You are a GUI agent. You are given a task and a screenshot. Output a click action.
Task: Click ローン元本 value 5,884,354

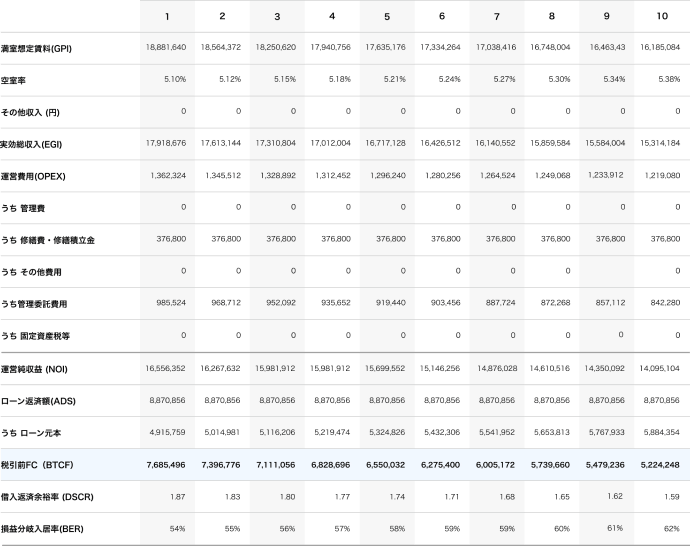661,432
